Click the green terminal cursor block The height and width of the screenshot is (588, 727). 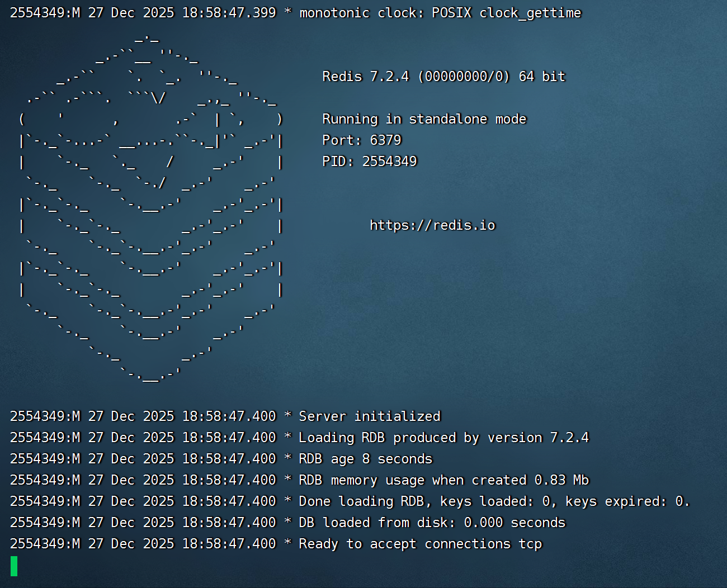14,566
